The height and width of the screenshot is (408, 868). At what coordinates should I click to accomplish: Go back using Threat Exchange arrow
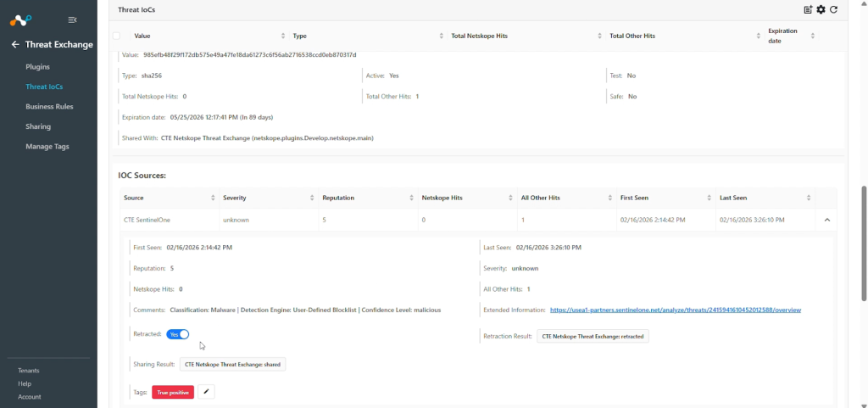(15, 45)
